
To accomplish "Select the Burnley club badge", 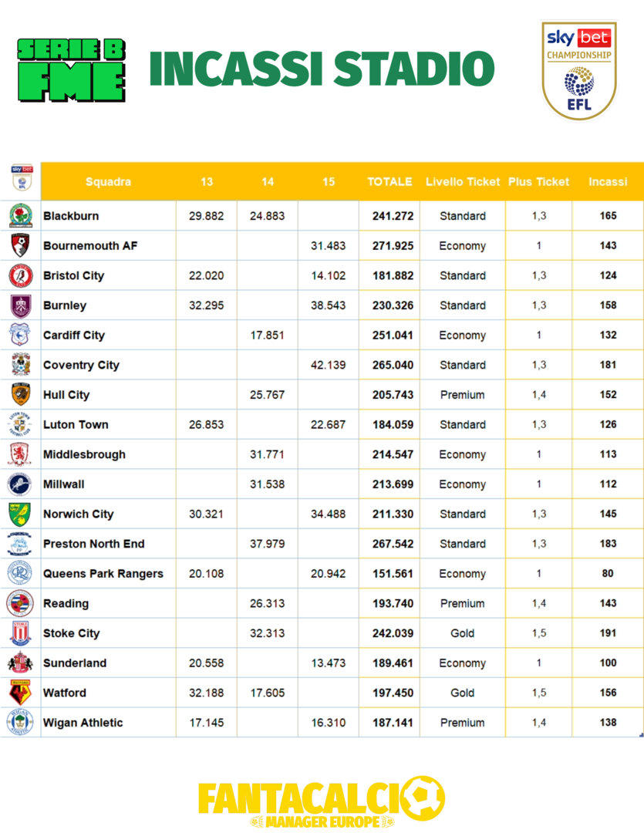I will 20,305.
